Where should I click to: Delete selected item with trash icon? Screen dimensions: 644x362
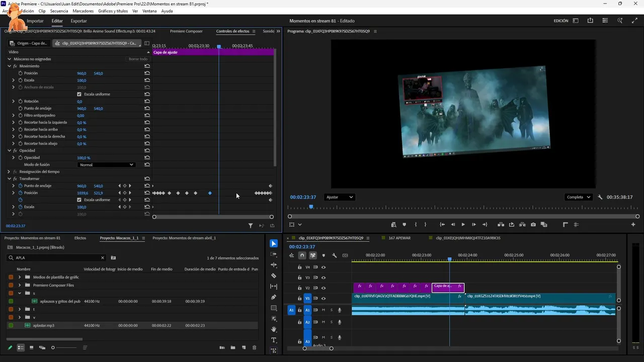click(254, 347)
